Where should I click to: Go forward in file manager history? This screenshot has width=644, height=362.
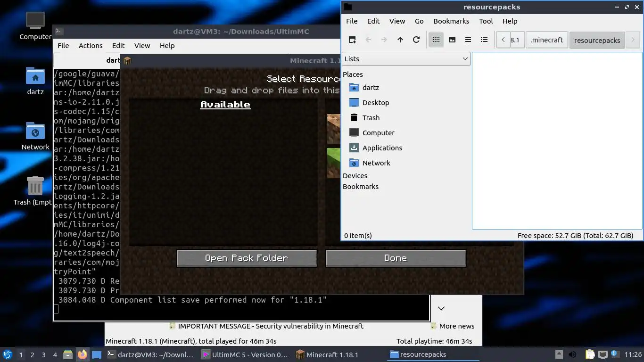point(384,40)
